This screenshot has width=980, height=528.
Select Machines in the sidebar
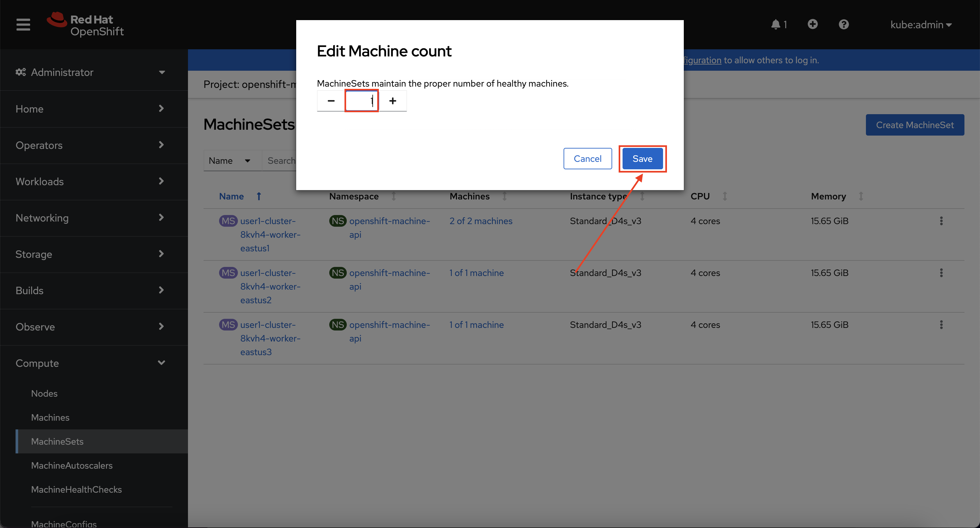[50, 417]
